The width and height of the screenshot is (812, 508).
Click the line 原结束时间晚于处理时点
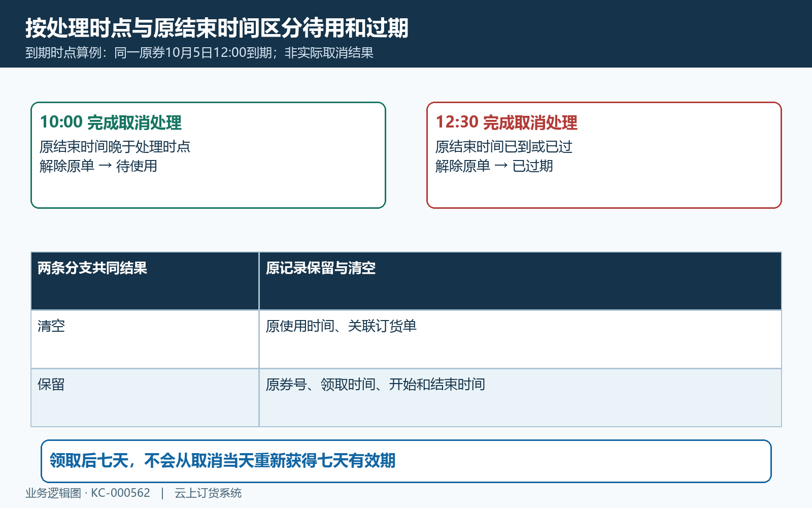[115, 147]
